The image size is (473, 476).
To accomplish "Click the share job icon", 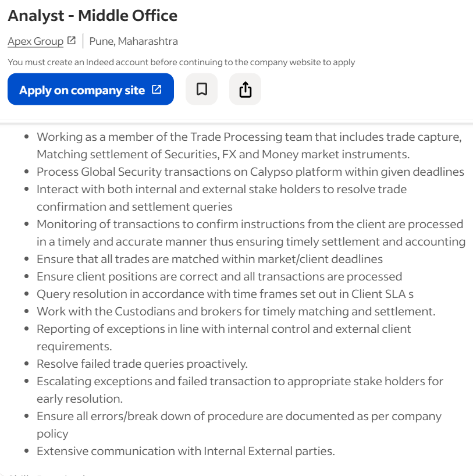I will pyautogui.click(x=245, y=89).
